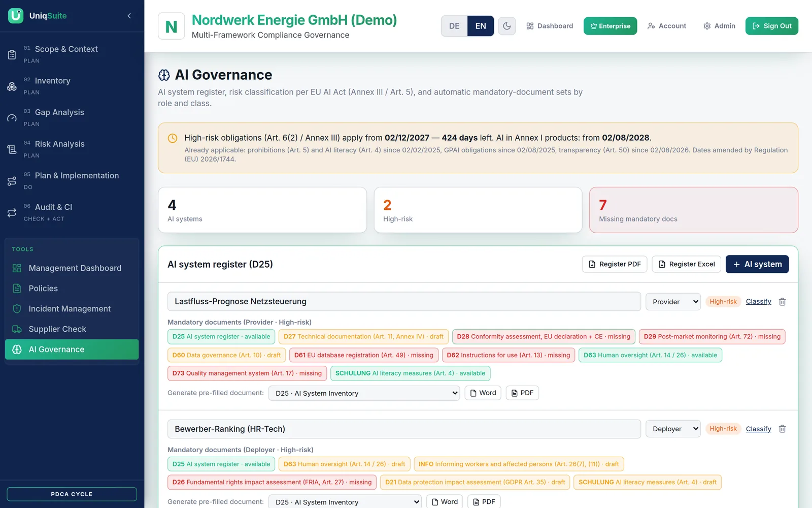The image size is (812, 508).
Task: Click the Supplier Check truck icon
Action: 17,329
